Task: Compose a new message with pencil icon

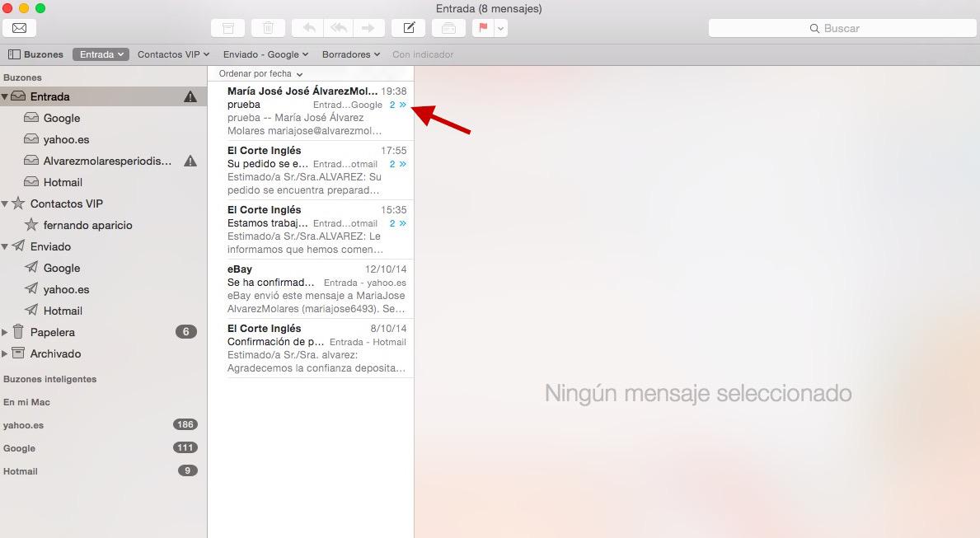Action: point(408,28)
